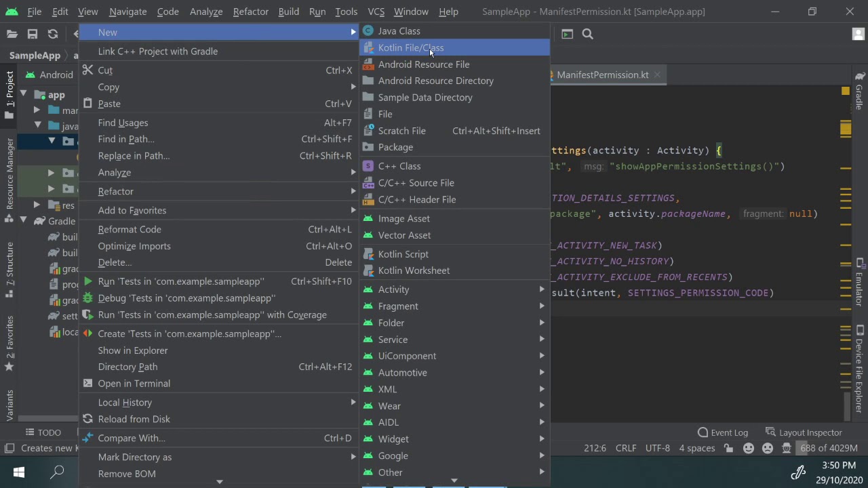
Task: Click the Save All toolbar icon
Action: [32, 34]
